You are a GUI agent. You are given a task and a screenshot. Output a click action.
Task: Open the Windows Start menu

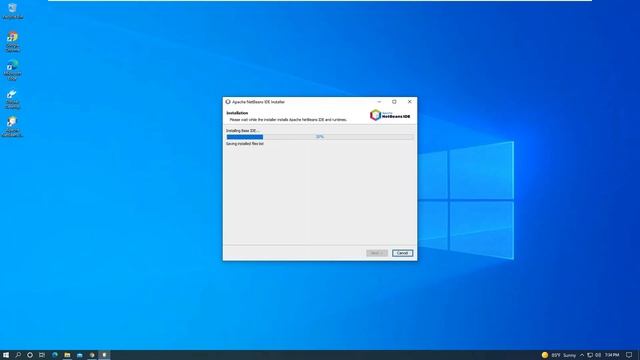[x=6, y=355]
